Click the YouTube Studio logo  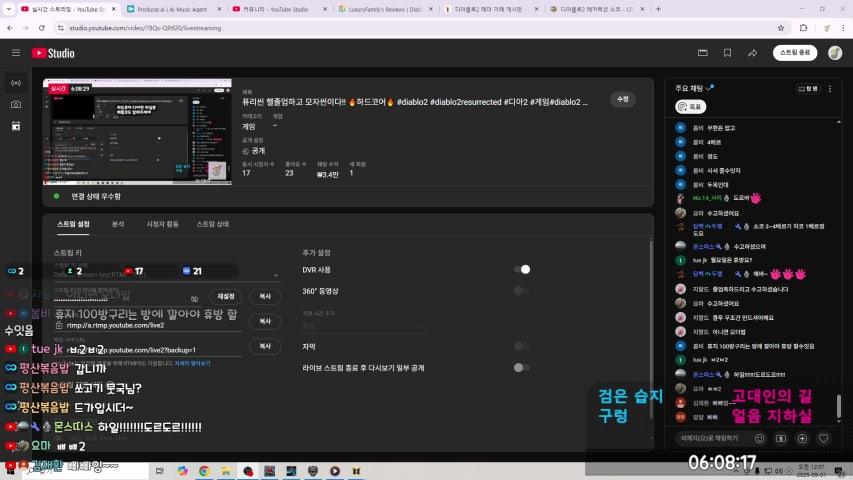53,53
